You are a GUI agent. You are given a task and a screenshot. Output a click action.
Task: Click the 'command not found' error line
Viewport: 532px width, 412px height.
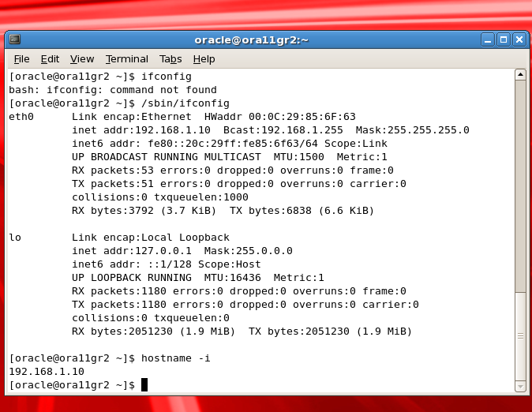click(113, 90)
